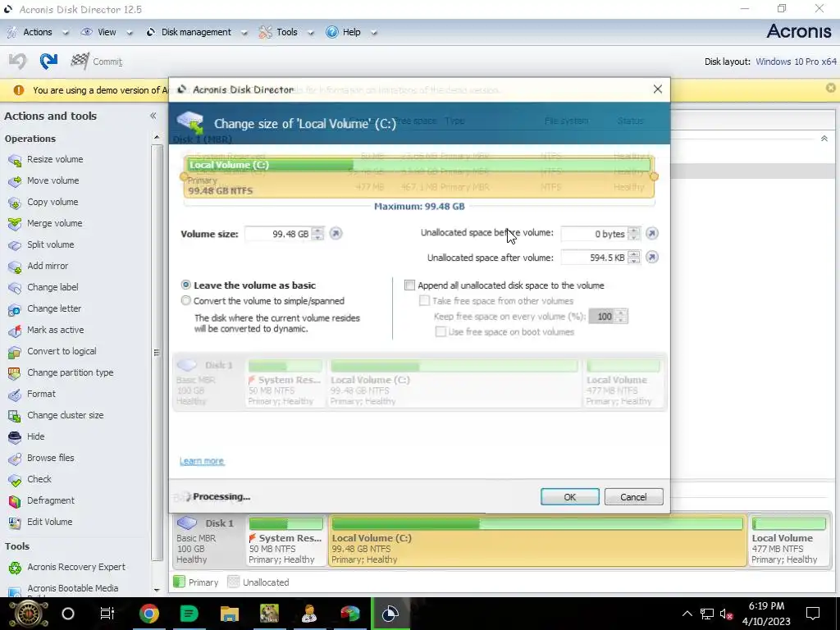Expand the dropdown arrow after Tools
The width and height of the screenshot is (840, 630).
click(x=310, y=33)
